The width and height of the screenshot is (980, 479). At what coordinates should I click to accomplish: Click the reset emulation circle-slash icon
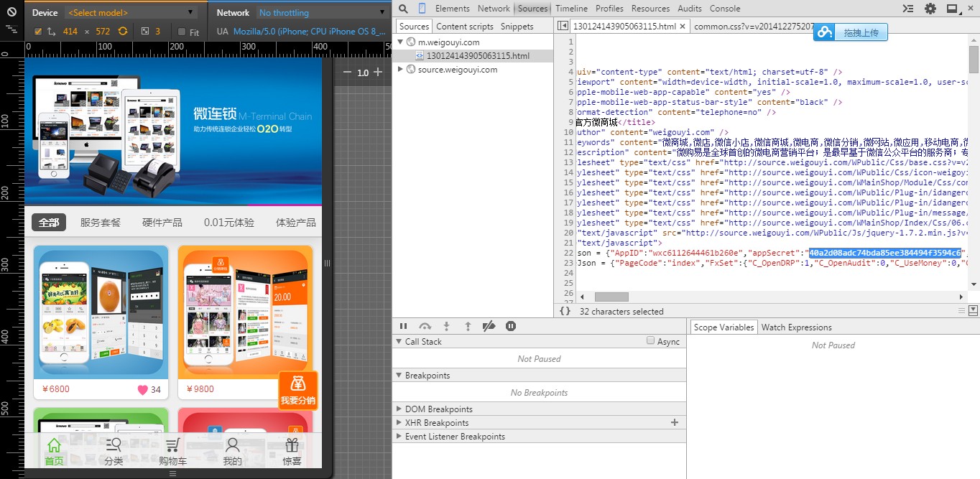coord(11,12)
